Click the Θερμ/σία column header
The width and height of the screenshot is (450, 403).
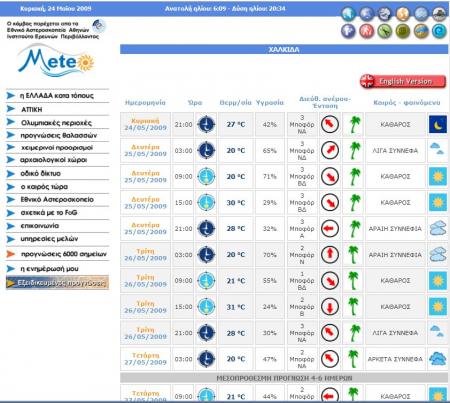pyautogui.click(x=235, y=103)
